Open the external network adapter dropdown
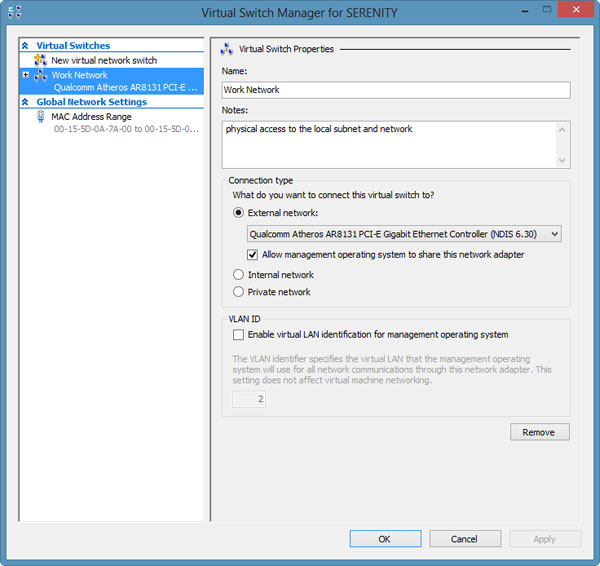This screenshot has height=566, width=600. [x=555, y=234]
